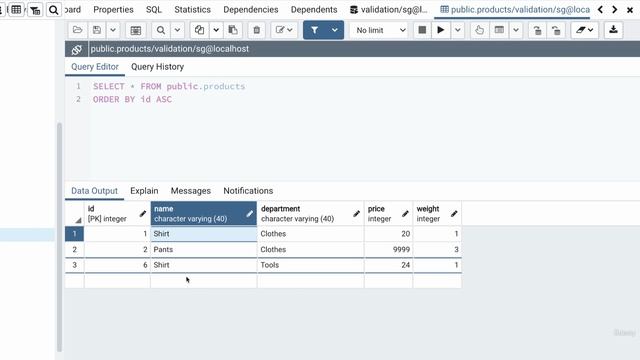Viewport: 640px width, 360px height.
Task: Click the next tabs right arrow
Action: [614, 9]
